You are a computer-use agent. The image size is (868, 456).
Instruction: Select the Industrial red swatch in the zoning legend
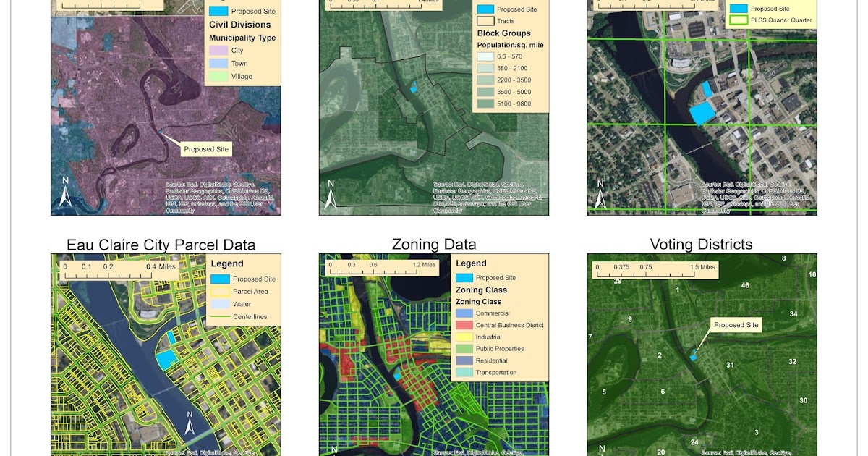tap(463, 337)
